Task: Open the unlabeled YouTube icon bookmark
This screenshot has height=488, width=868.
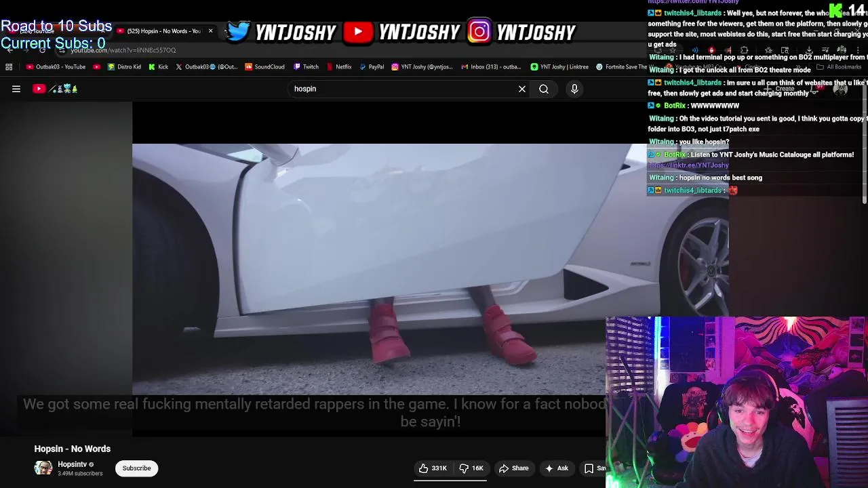Action: 97,67
